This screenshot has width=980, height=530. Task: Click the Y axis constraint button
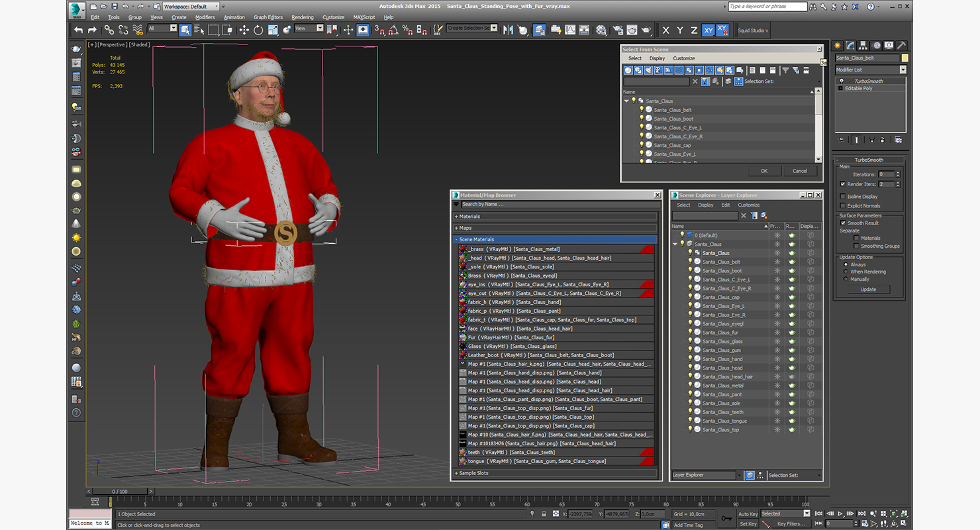tap(680, 30)
